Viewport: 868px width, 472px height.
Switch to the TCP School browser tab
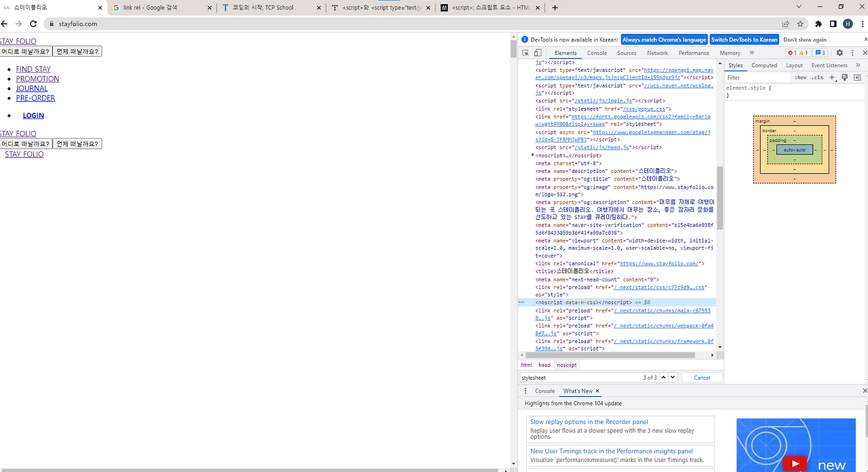272,7
